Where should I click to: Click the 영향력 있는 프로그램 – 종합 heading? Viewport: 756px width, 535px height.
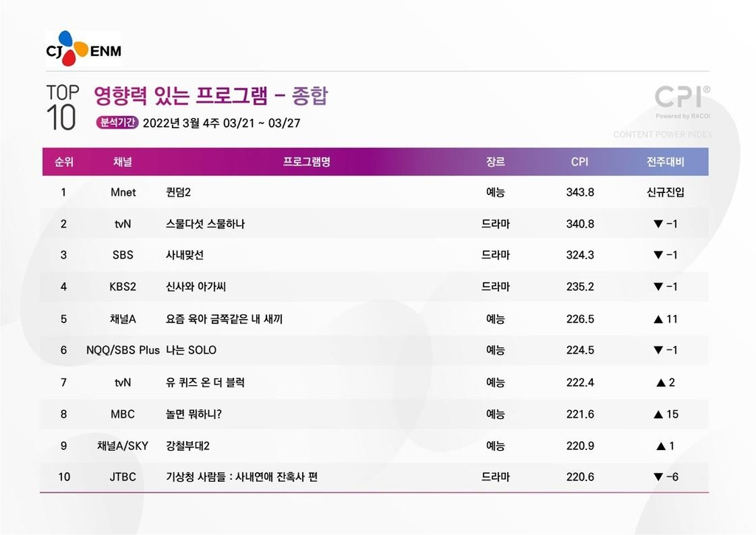(211, 95)
